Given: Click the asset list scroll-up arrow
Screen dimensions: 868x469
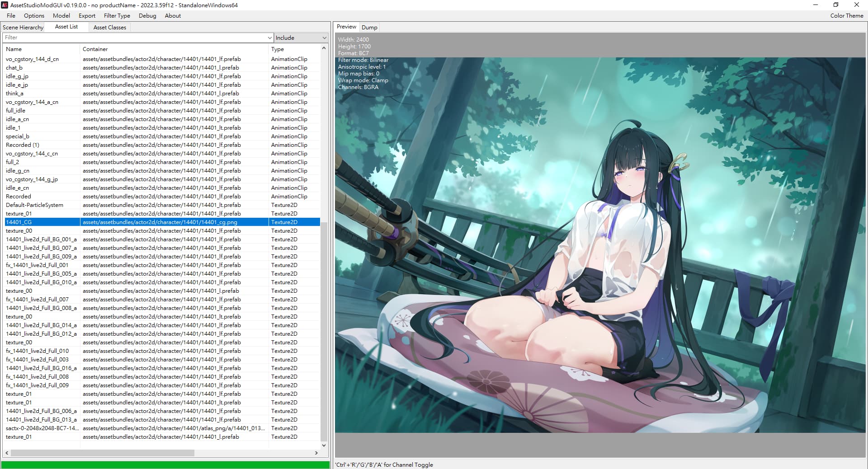Looking at the screenshot, I should coord(324,48).
